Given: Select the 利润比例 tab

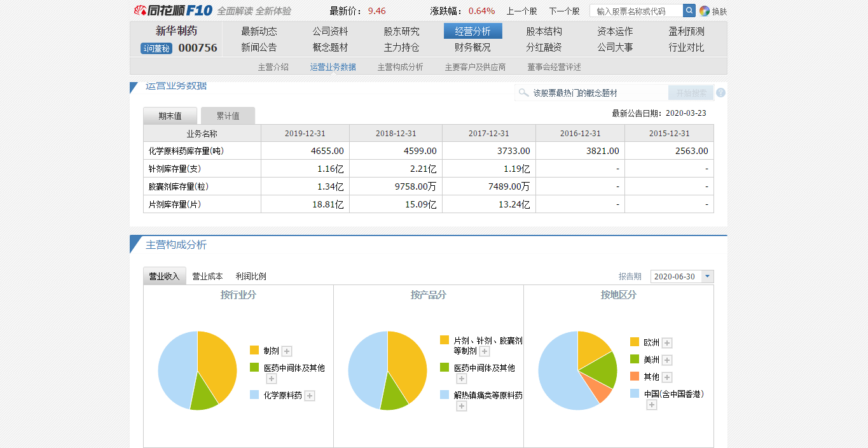Looking at the screenshot, I should (x=251, y=276).
